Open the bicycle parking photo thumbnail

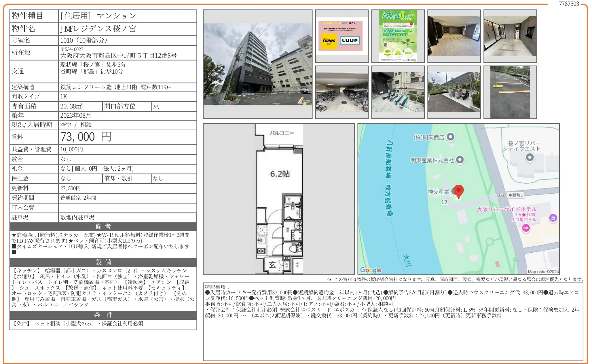pos(341,92)
